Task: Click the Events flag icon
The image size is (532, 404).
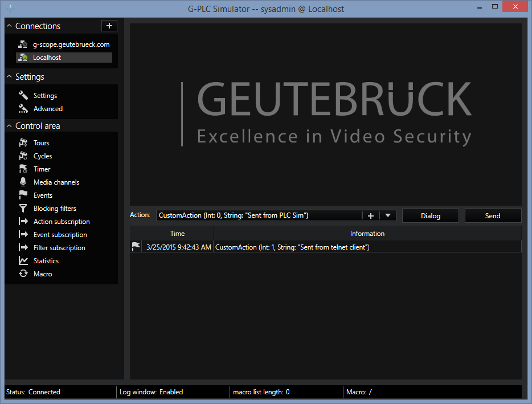Action: point(23,195)
